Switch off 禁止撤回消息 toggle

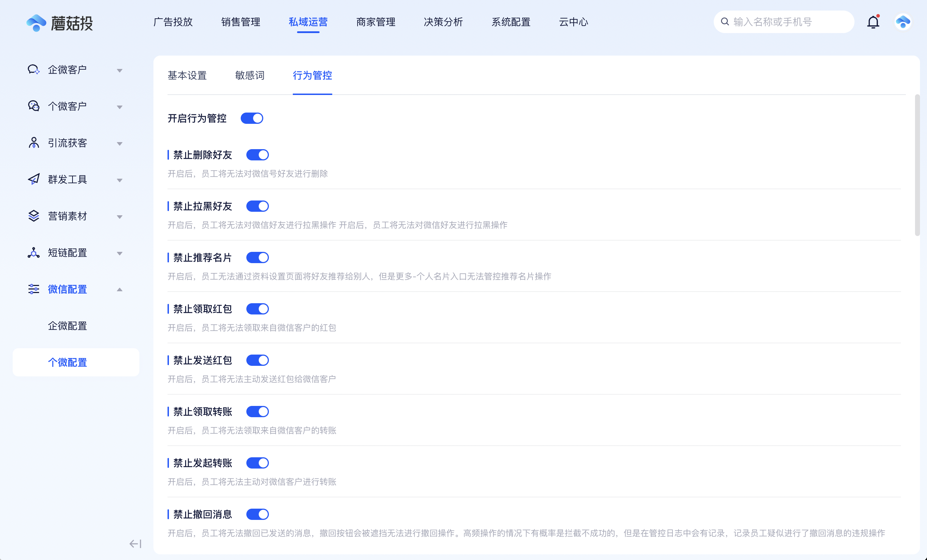(x=257, y=514)
